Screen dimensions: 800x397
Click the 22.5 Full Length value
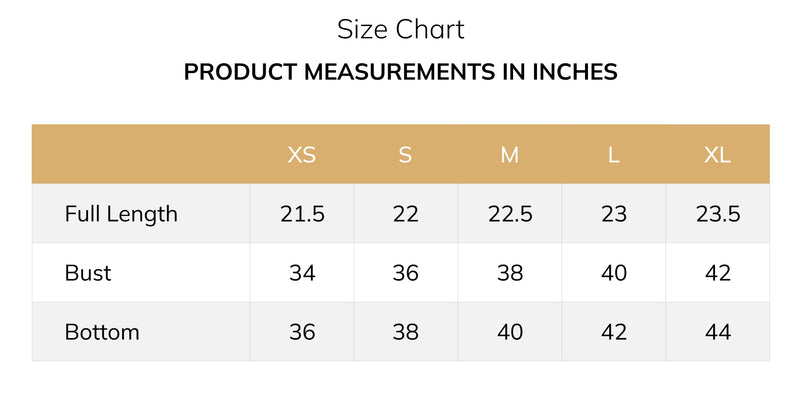click(510, 214)
